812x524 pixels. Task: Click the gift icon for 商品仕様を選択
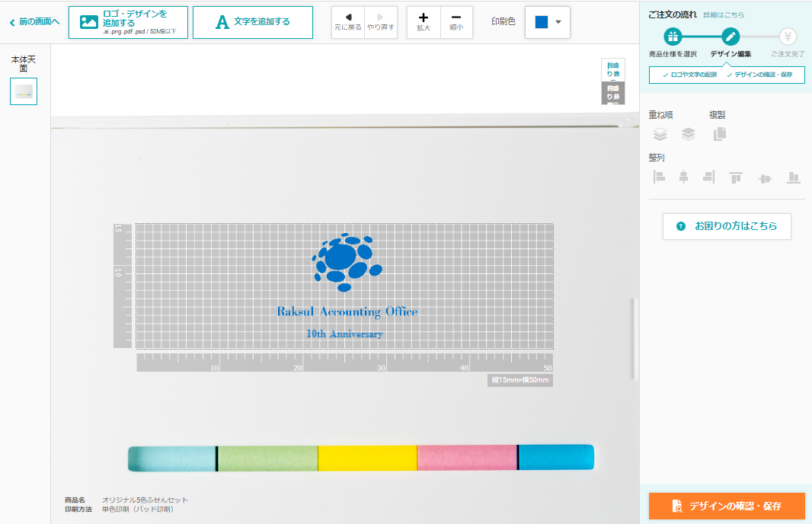point(673,37)
